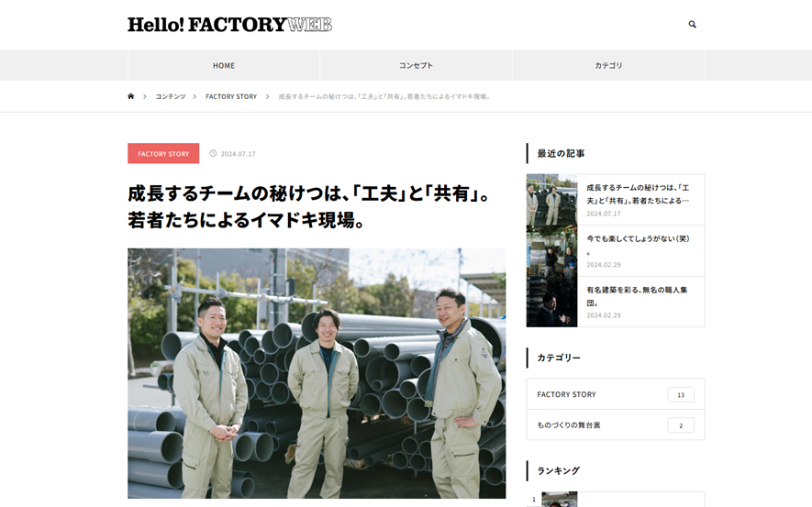Follow the FACTORY STORY breadcrumb link
This screenshot has height=507, width=812.
pyautogui.click(x=231, y=97)
